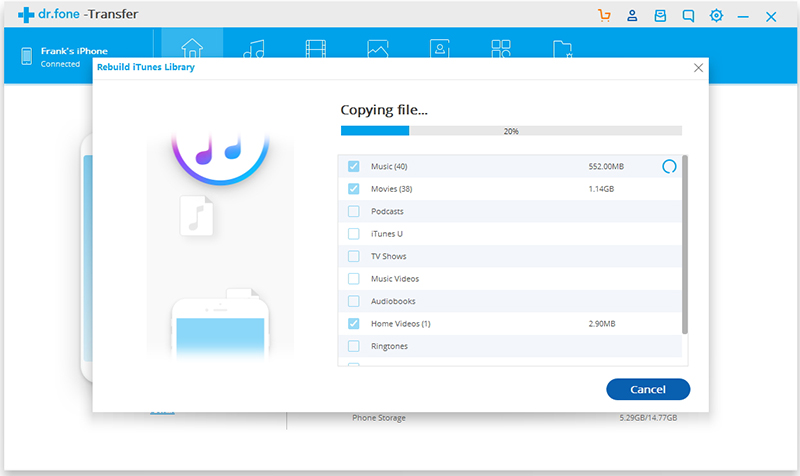Open the feedback chat icon

688,16
